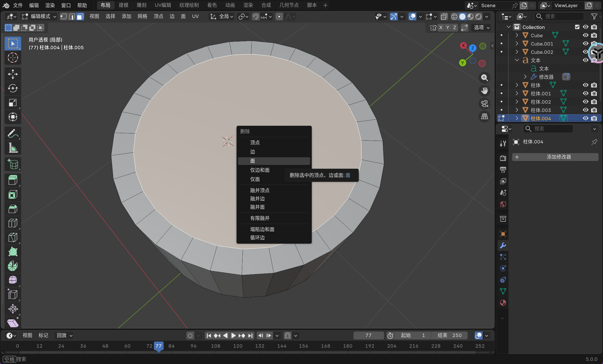Image resolution: width=603 pixels, height=364 pixels.
Task: Select the Move tool in toolbar
Action: tap(13, 74)
